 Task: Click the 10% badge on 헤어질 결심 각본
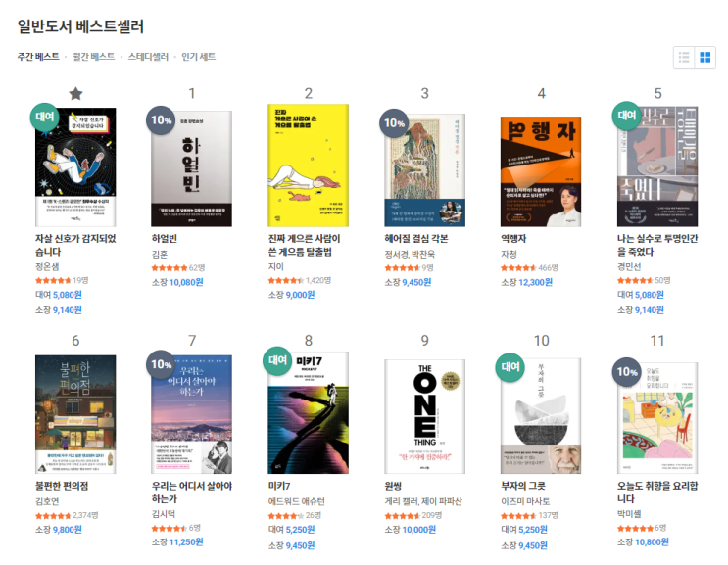pos(394,123)
